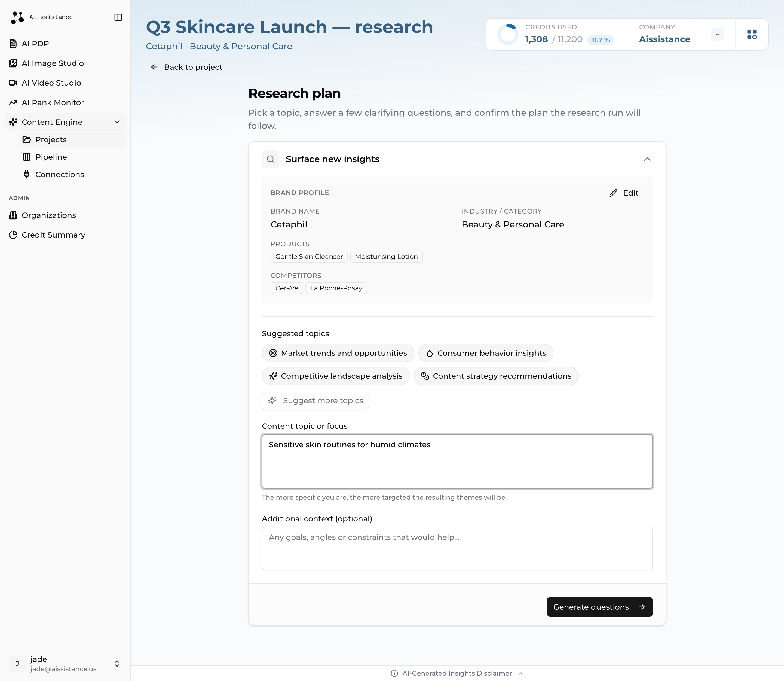Screen dimensions: 784x681
Task: Click the search icon beside Surface new insights
Action: pos(270,159)
